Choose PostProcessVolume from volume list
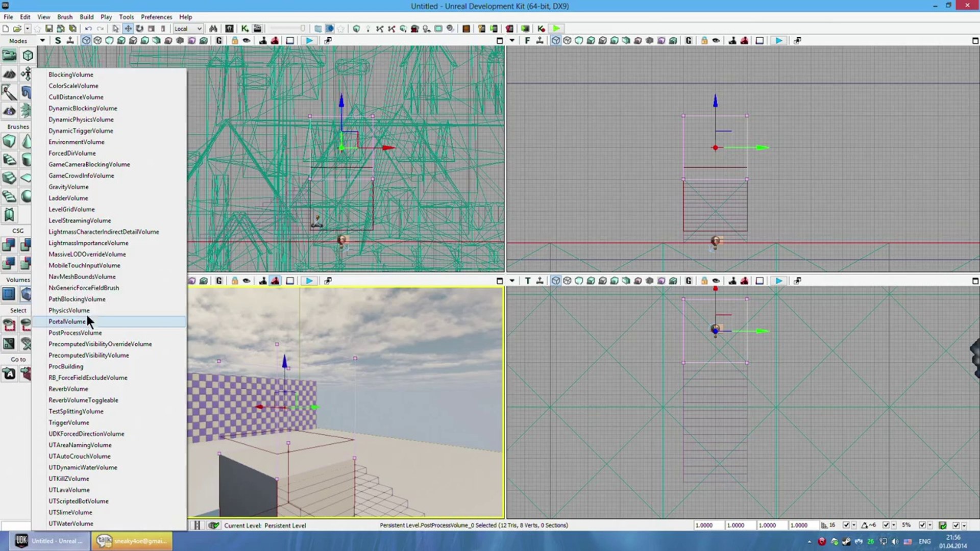980x551 pixels. click(109, 333)
